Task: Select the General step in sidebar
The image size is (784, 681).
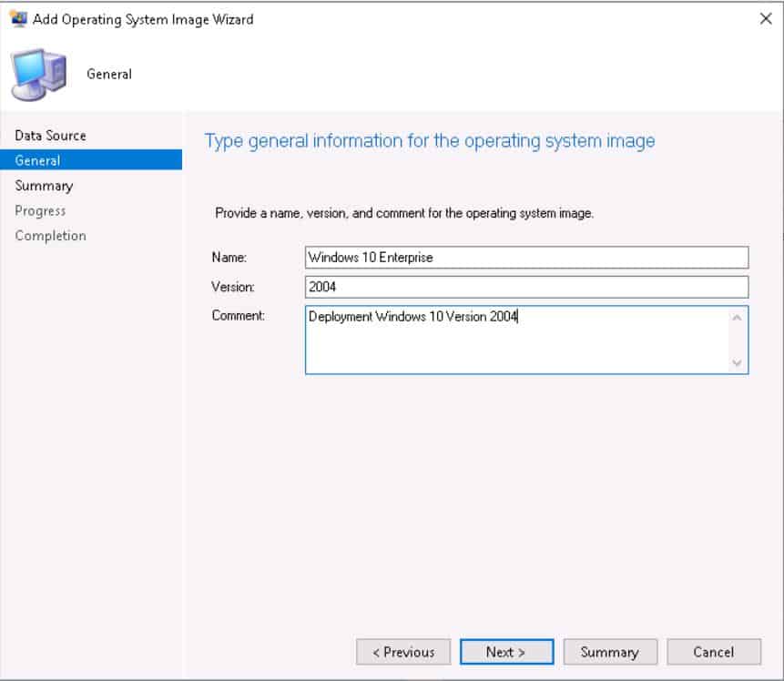Action: tap(91, 160)
